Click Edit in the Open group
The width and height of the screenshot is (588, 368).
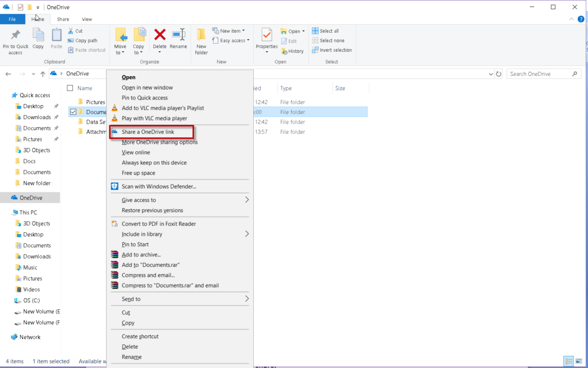point(289,41)
